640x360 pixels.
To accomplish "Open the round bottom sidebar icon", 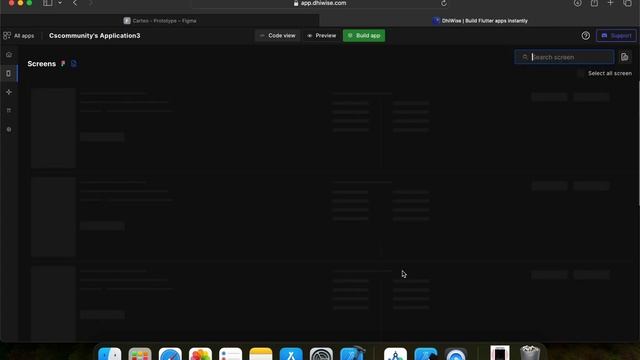I will point(9,129).
